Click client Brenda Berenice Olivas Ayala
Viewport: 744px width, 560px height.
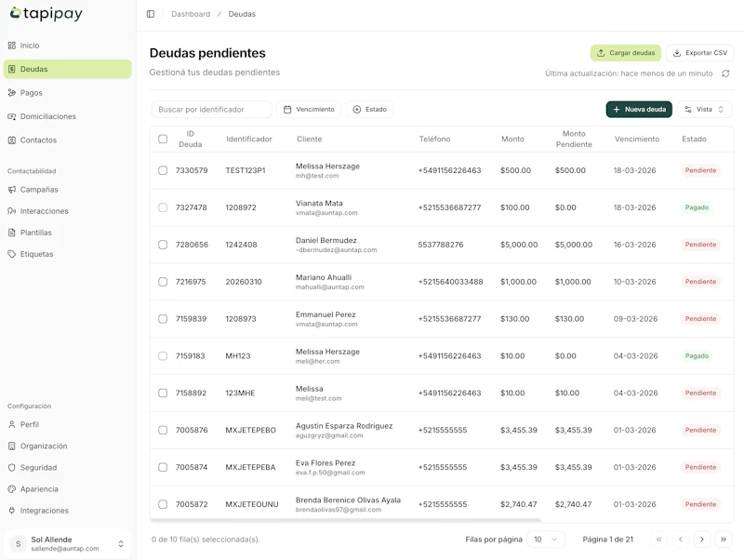click(x=348, y=500)
